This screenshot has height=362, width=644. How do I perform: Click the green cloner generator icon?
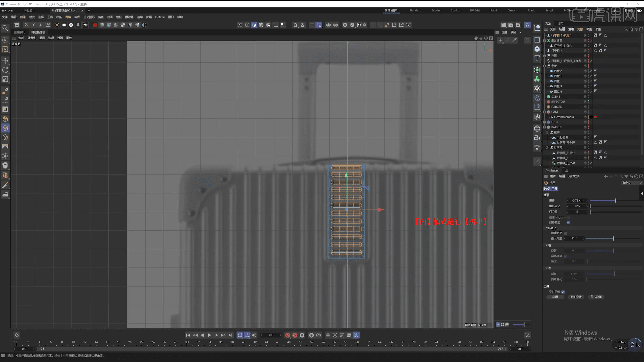pyautogui.click(x=537, y=79)
